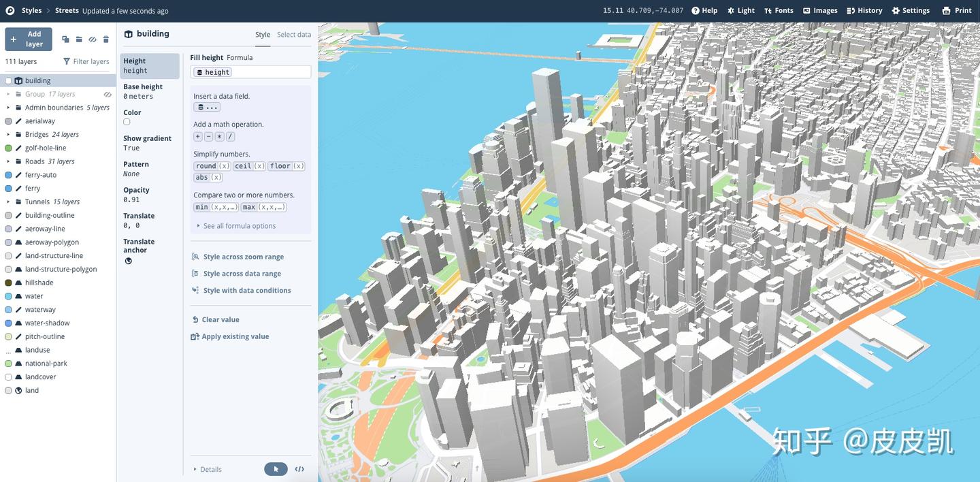Open the Light settings in the top bar

pos(740,10)
